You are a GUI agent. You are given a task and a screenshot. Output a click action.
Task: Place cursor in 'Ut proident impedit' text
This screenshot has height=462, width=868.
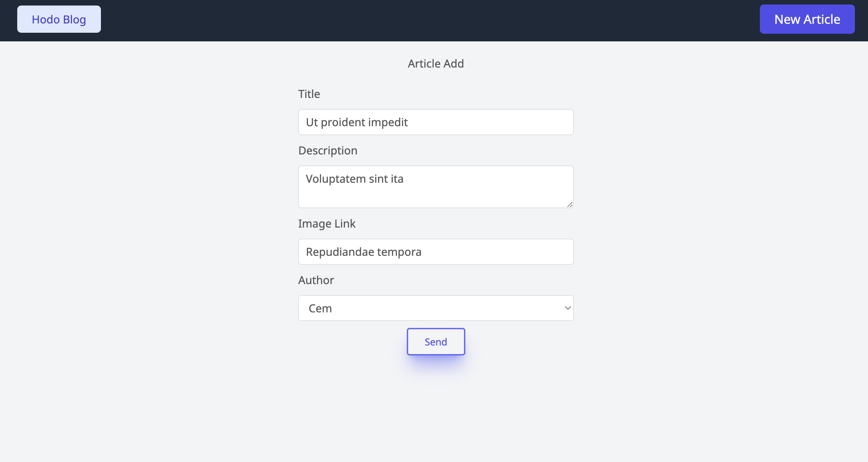pyautogui.click(x=356, y=122)
